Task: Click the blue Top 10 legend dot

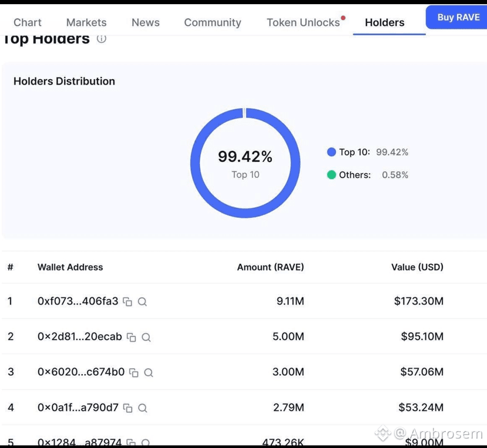Action: point(331,152)
